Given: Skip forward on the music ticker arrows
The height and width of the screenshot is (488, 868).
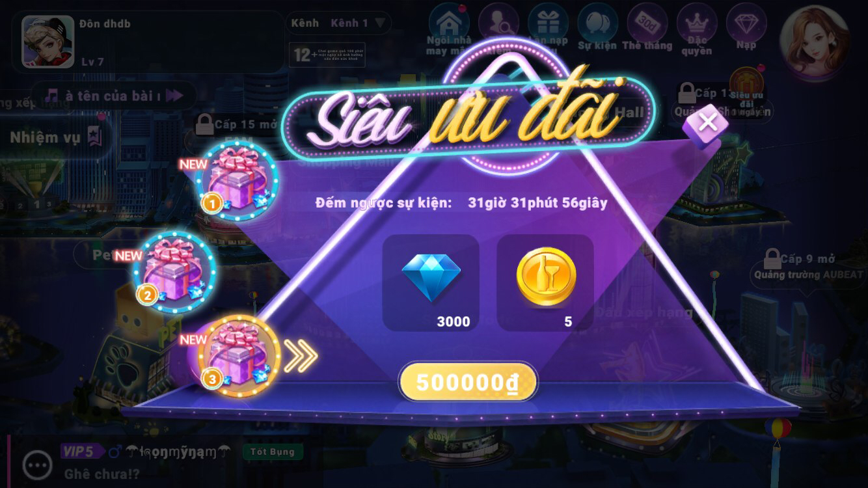Looking at the screenshot, I should click(x=174, y=96).
